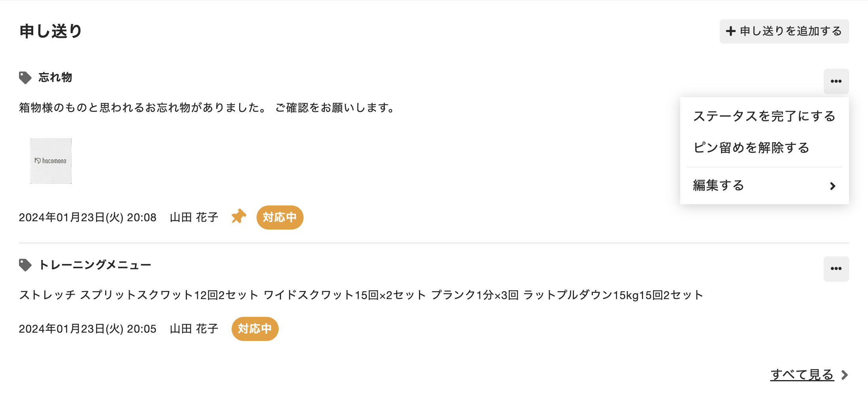
Task: Click the 忘れ物 tag label
Action: (55, 77)
